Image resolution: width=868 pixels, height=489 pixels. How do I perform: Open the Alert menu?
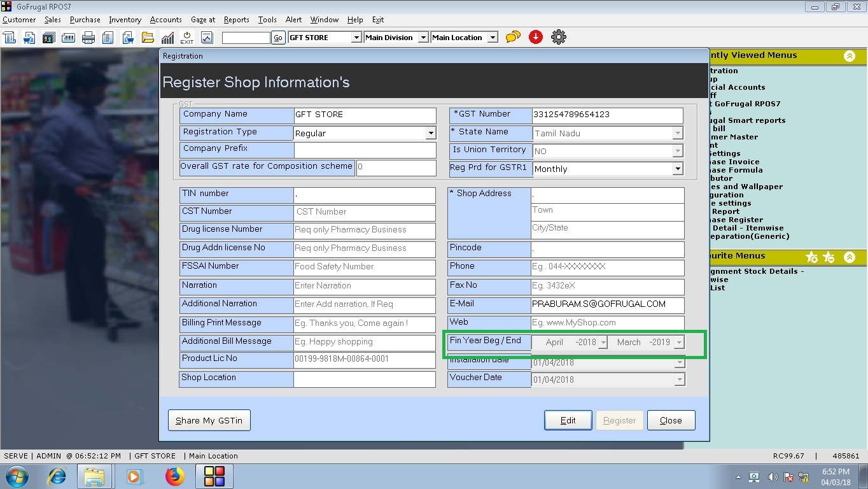(293, 20)
